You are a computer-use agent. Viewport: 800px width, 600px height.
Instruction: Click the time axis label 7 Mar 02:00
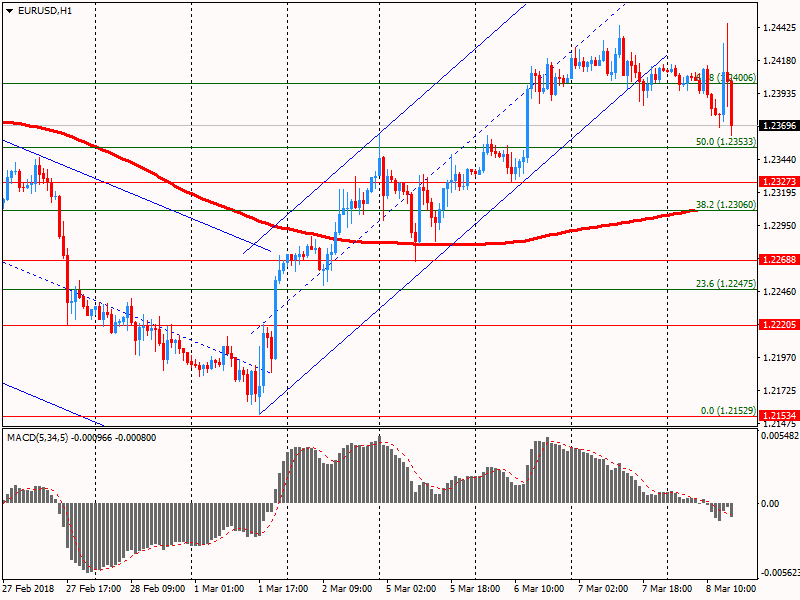tap(603, 588)
